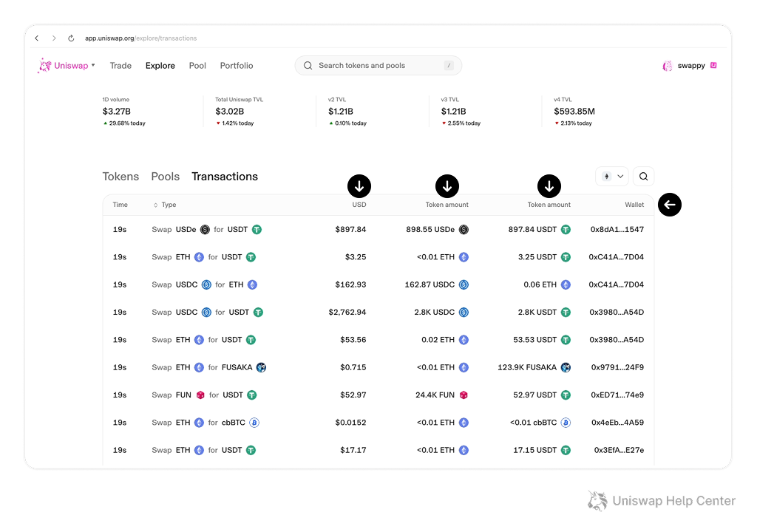This screenshot has height=532, width=757.
Task: Open wallet 0xED71...74e9 link
Action: point(617,395)
